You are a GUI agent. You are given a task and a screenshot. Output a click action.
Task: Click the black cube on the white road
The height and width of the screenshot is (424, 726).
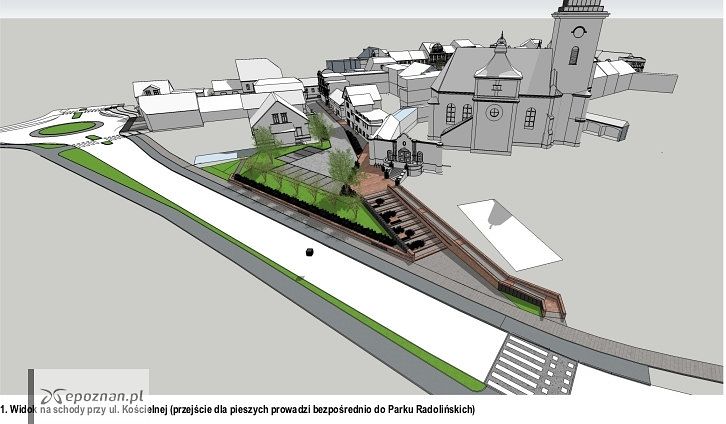pyautogui.click(x=310, y=252)
